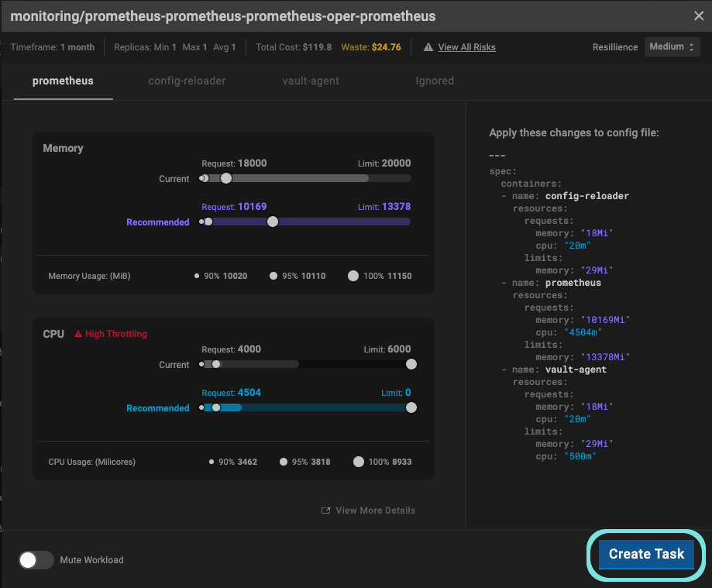Image resolution: width=712 pixels, height=588 pixels.
Task: Click the recommended CPU request slider handle
Action: coord(216,407)
